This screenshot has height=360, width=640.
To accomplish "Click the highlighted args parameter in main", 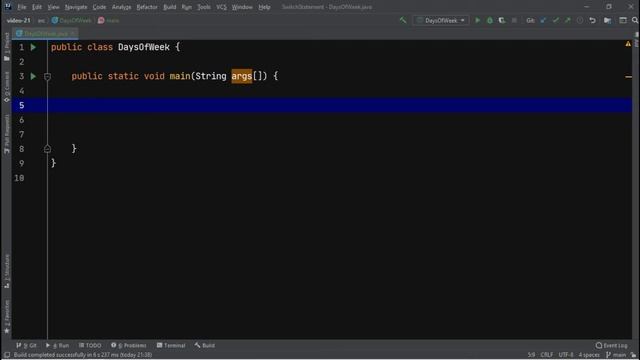I will pos(242,76).
